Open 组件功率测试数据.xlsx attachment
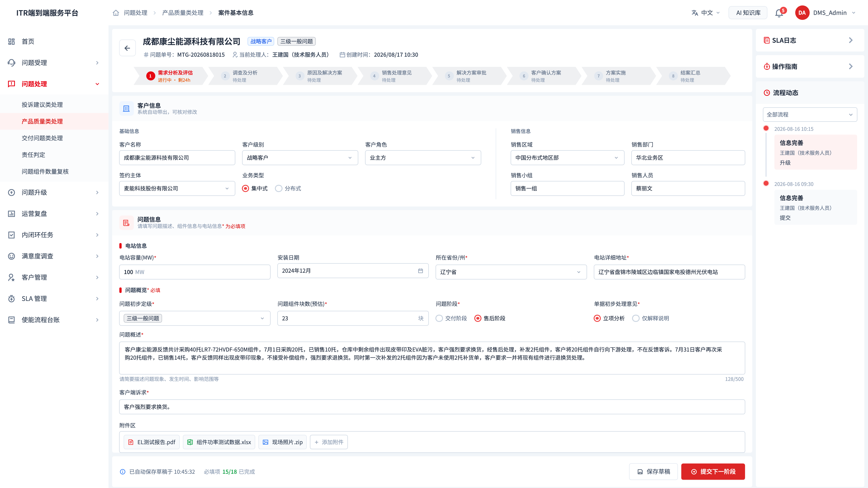This screenshot has width=868, height=488. (x=219, y=442)
